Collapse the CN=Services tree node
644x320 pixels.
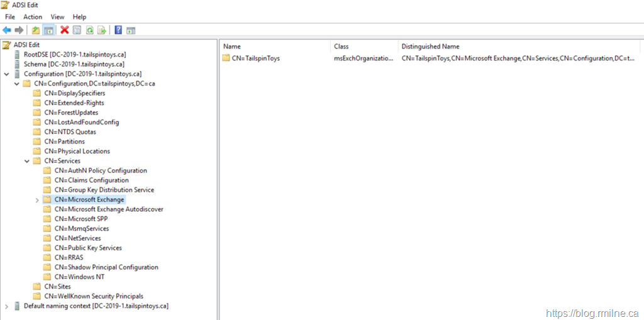pyautogui.click(x=27, y=161)
